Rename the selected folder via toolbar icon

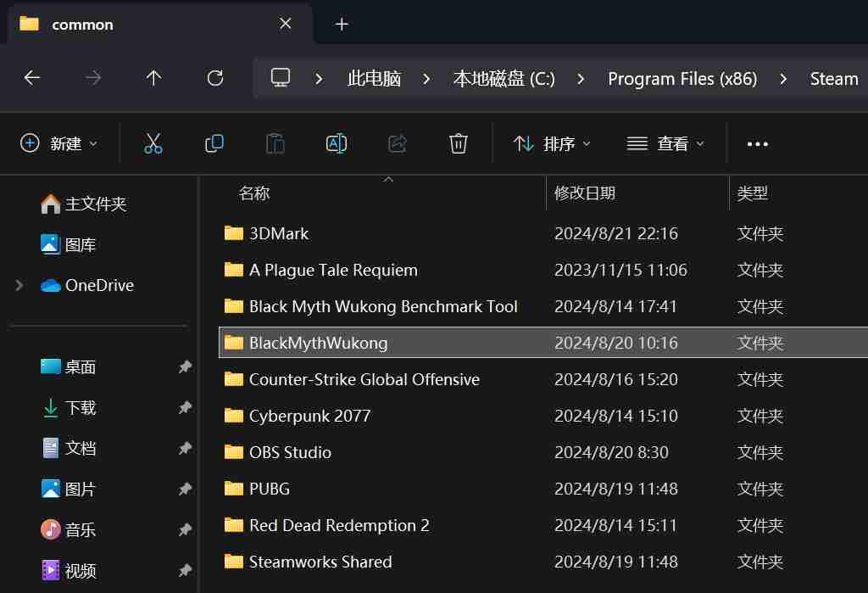tap(336, 143)
